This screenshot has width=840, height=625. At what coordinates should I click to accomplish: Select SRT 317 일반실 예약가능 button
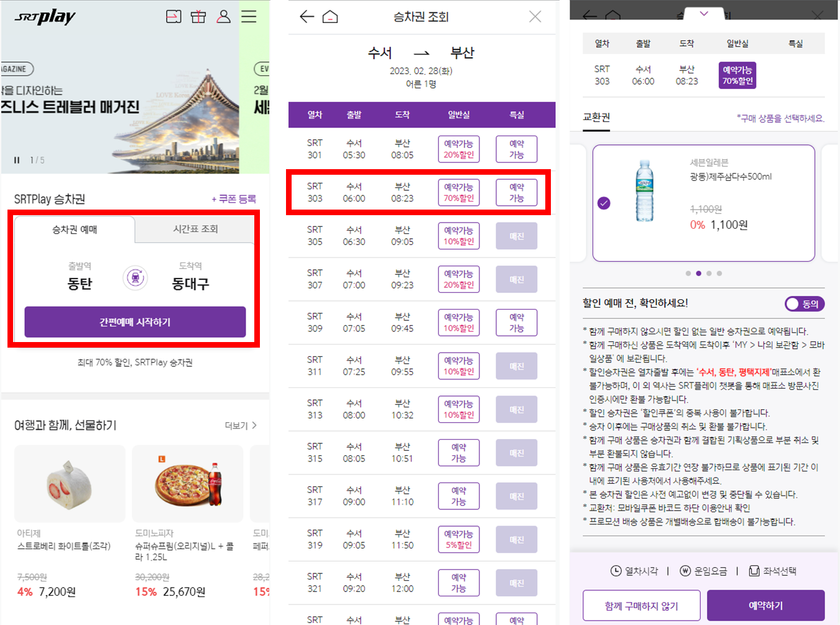point(459,496)
